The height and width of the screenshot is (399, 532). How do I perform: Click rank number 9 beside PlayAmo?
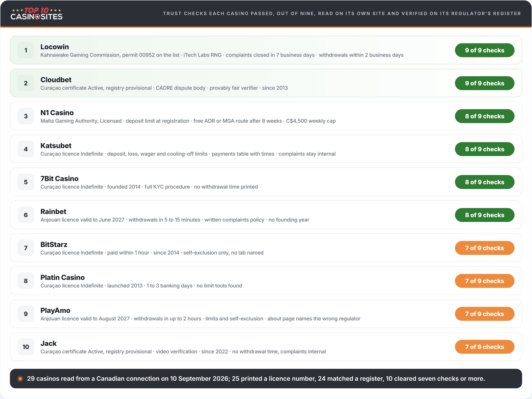26,314
